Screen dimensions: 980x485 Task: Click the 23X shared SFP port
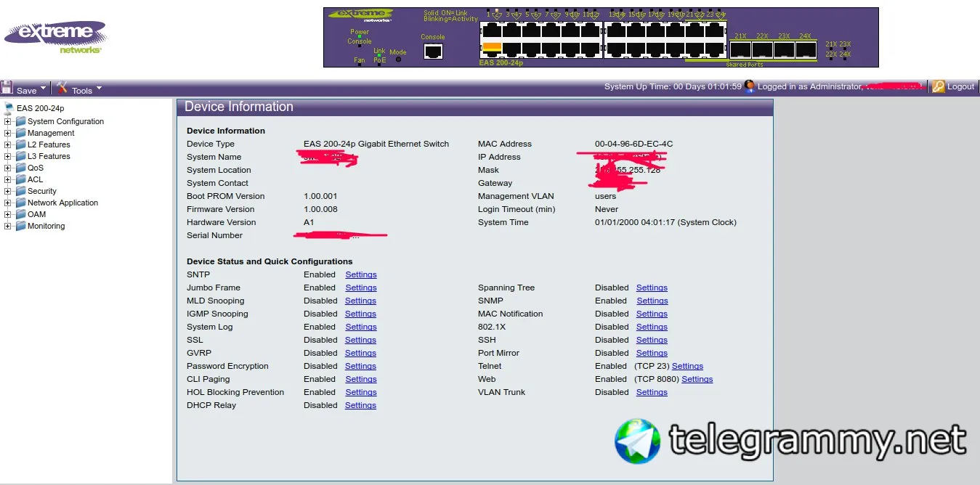coord(784,50)
